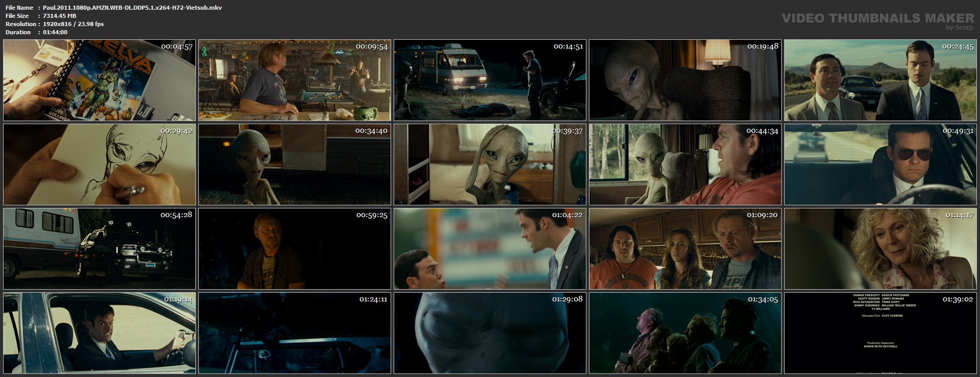Click the file size value 7314.45 MB
Image resolution: width=980 pixels, height=377 pixels.
pyautogui.click(x=59, y=16)
